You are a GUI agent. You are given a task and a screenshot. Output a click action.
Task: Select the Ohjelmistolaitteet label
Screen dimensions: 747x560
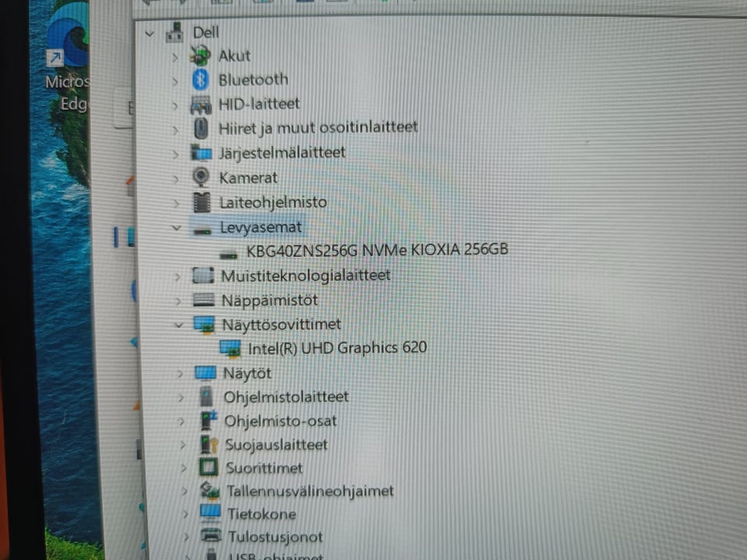point(286,397)
